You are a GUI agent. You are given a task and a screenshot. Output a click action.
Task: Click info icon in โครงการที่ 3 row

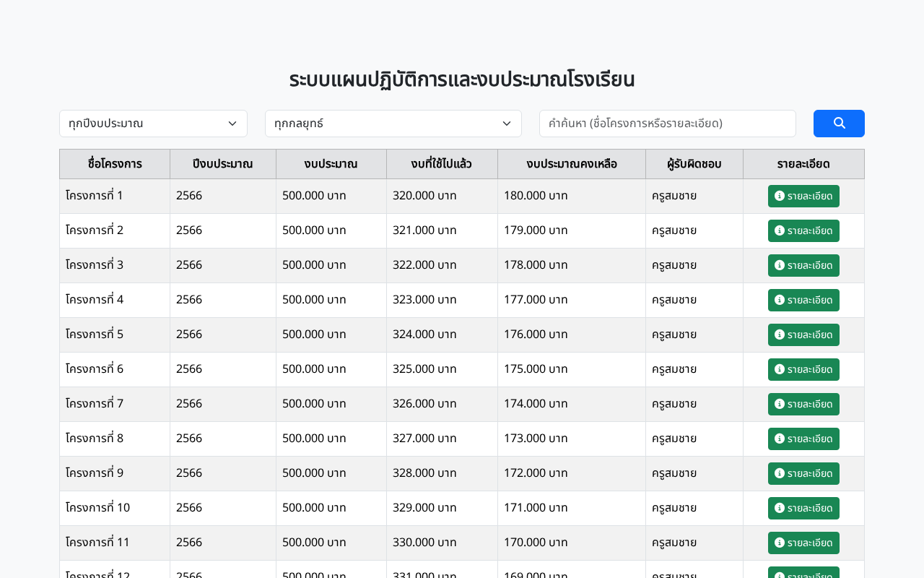[780, 265]
